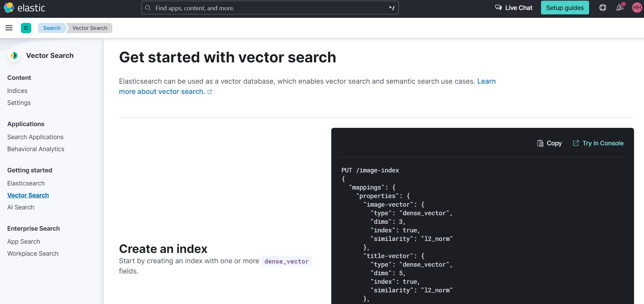Click the Live Chat button

pos(514,8)
